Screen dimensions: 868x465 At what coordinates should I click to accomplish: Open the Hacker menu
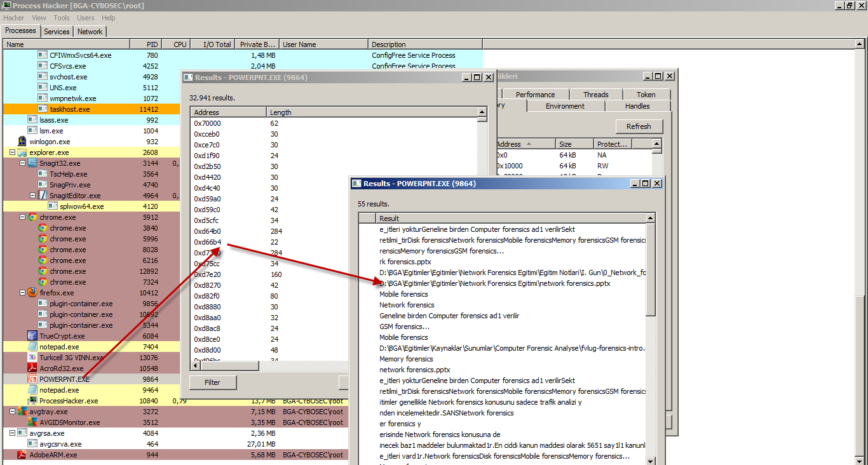point(13,18)
